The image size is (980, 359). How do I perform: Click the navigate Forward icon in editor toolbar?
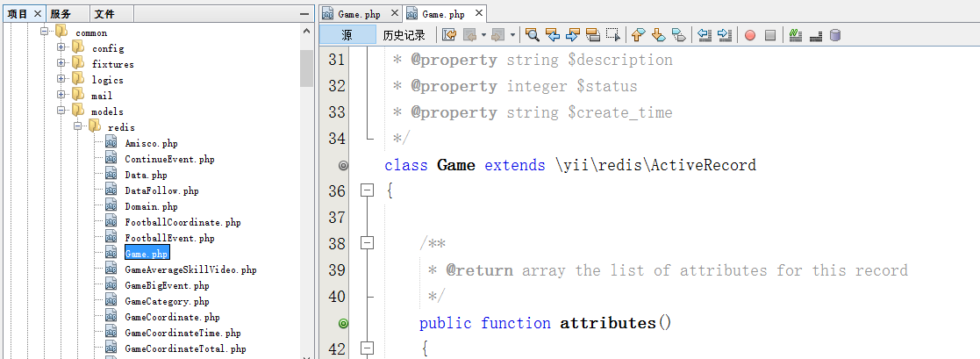coord(498,35)
